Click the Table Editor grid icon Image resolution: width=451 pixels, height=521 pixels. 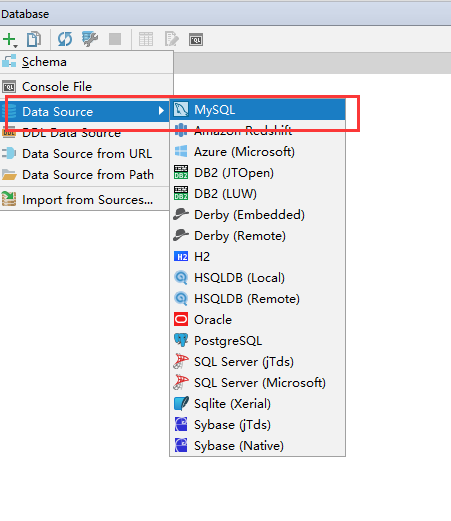(x=146, y=39)
